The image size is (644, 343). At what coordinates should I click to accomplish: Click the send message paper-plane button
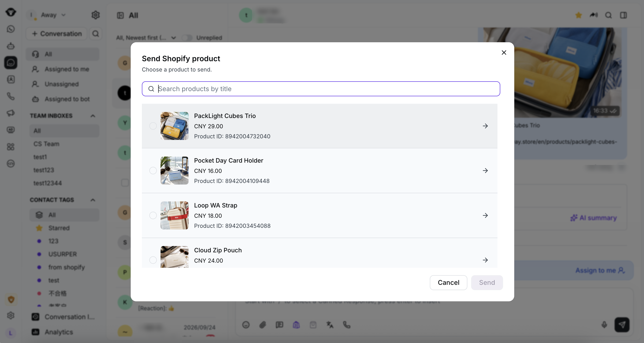click(x=622, y=325)
